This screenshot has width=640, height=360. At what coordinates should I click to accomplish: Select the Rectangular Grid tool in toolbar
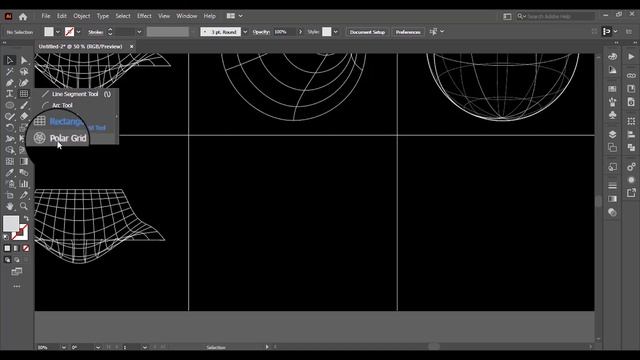24,94
